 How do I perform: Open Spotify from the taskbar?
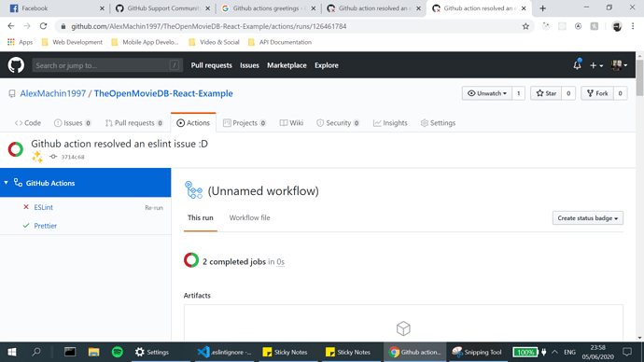(x=117, y=352)
